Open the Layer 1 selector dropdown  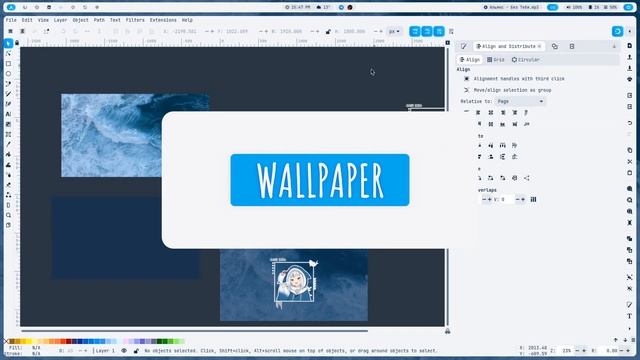click(106, 351)
